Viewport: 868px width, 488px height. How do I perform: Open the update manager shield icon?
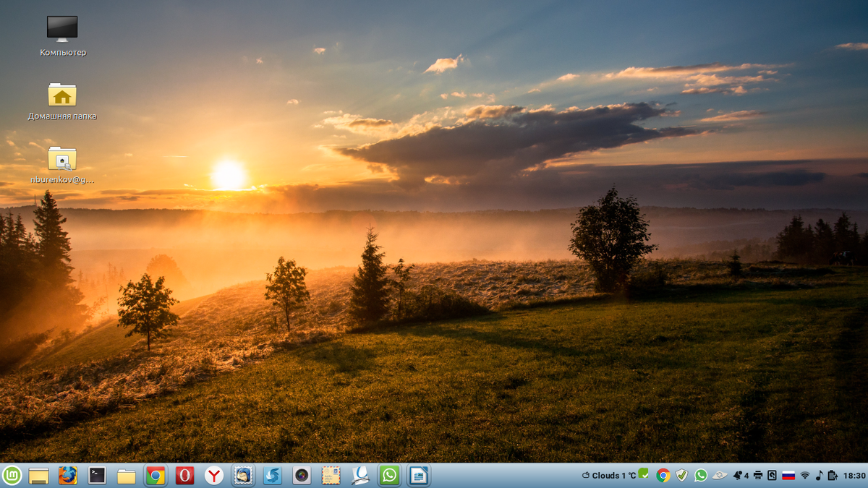pos(682,475)
